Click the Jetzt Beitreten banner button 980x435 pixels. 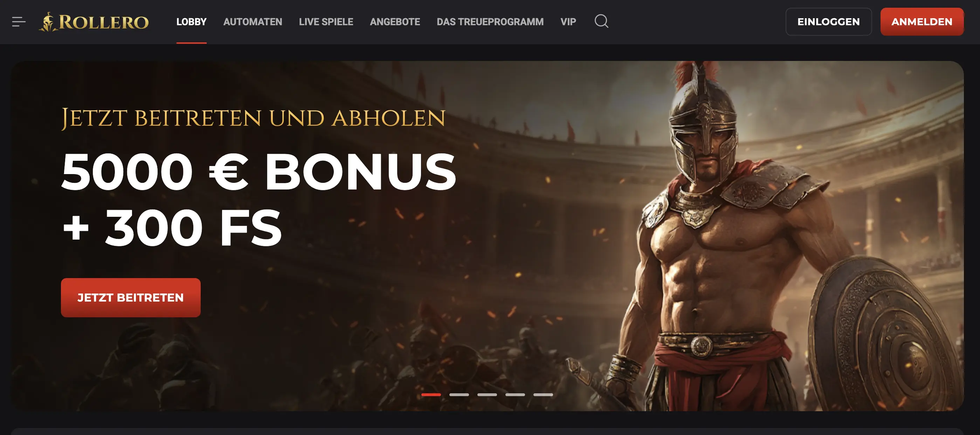point(131,298)
